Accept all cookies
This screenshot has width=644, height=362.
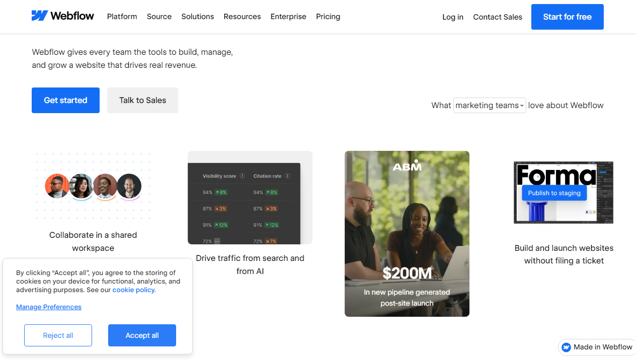click(142, 335)
